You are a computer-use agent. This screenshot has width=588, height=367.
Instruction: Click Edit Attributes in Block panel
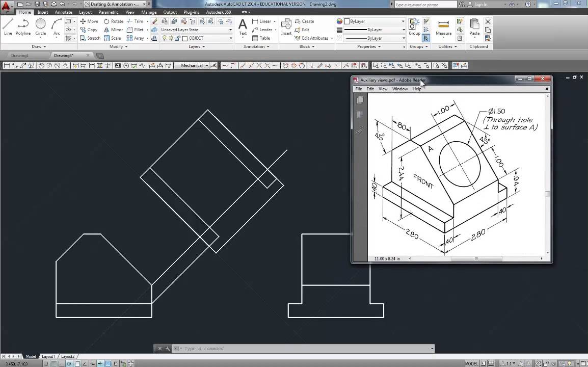[312, 38]
